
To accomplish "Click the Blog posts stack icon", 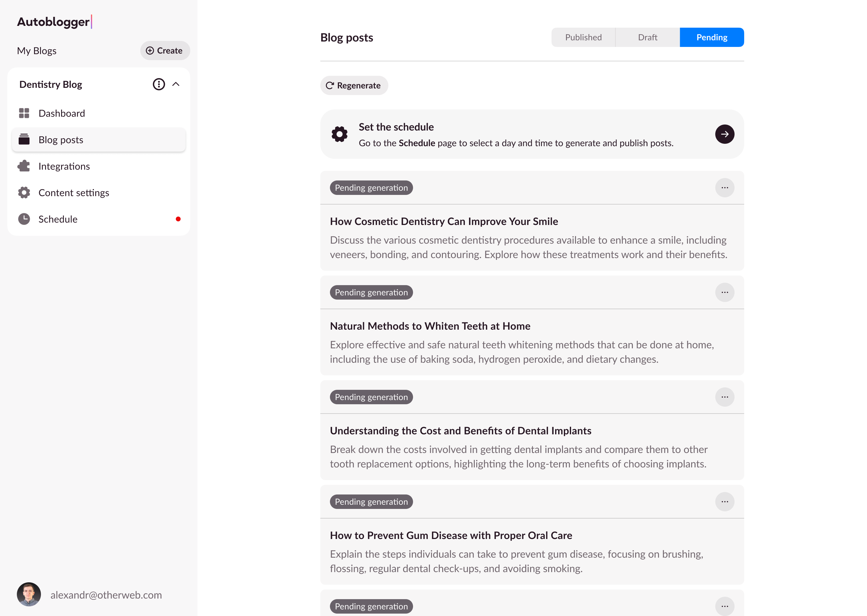I will click(24, 140).
